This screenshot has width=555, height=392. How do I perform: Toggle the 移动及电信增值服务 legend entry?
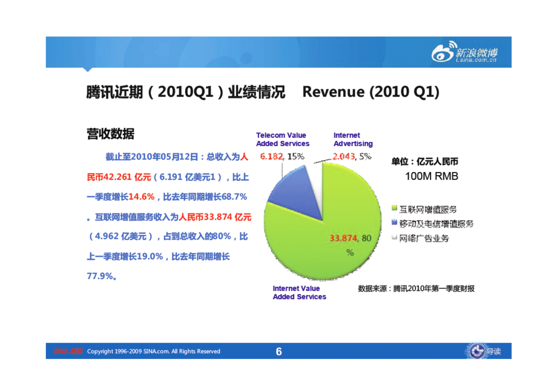(435, 223)
